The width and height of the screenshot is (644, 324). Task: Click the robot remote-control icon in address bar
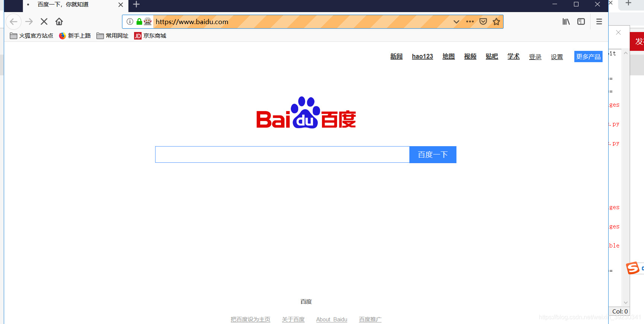(148, 21)
